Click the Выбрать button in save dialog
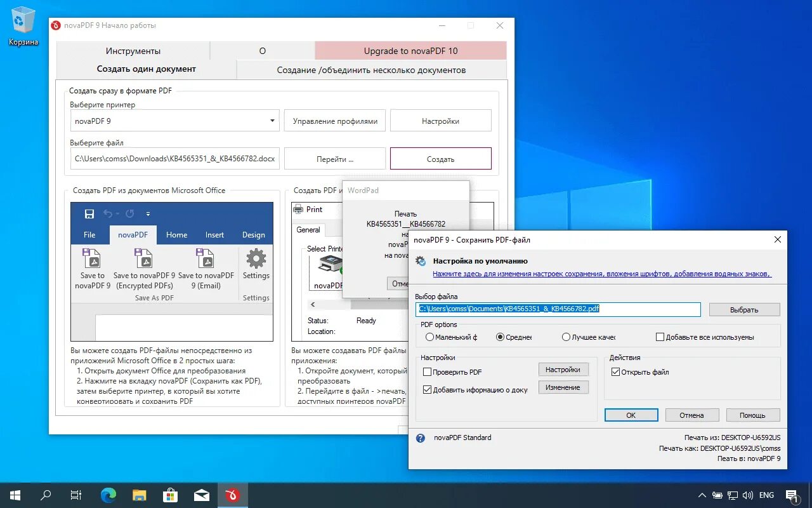Viewport: 812px width, 508px height. pos(744,310)
